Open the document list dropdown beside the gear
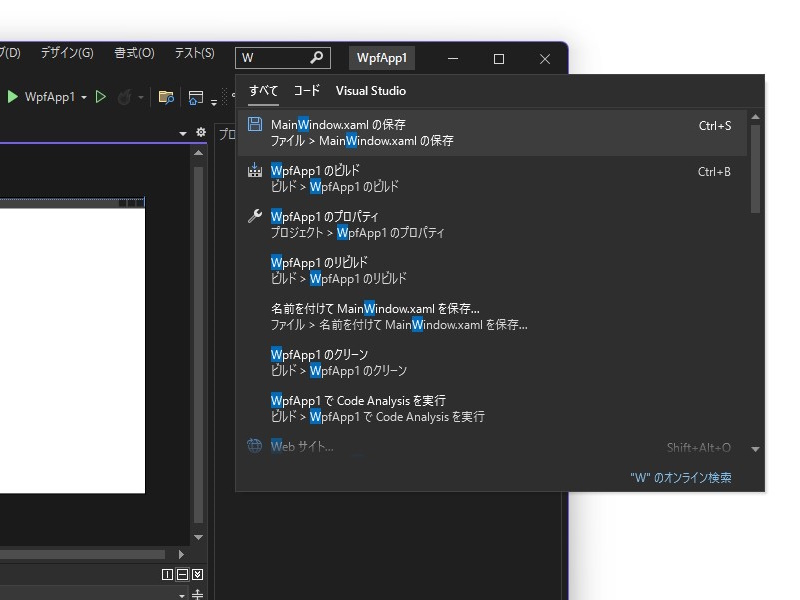Image resolution: width=800 pixels, height=600 pixels. tap(183, 134)
